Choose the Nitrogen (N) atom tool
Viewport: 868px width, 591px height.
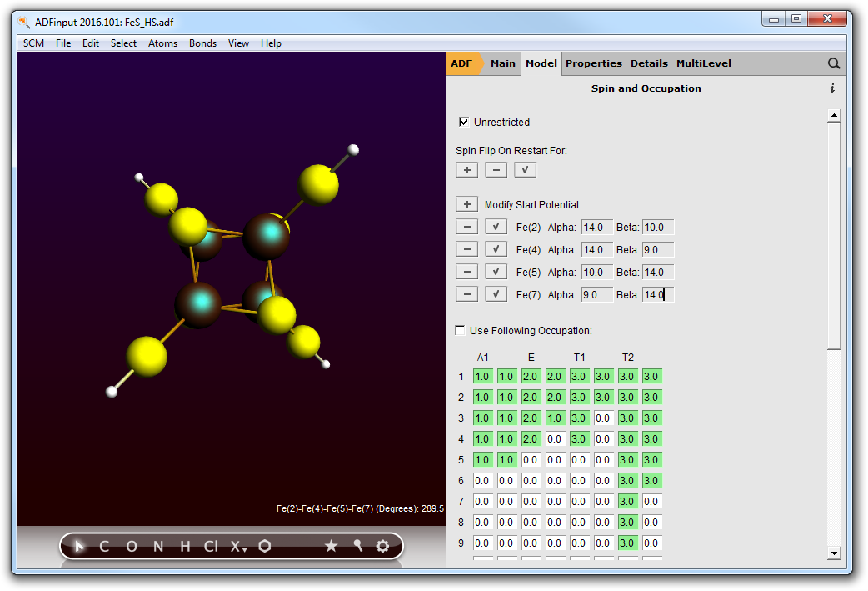click(x=158, y=547)
